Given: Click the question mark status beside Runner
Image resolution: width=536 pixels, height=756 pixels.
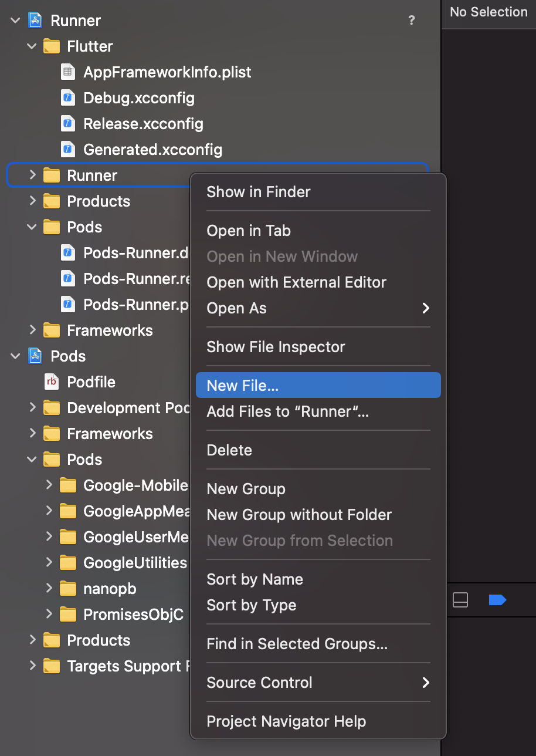Looking at the screenshot, I should click(x=411, y=21).
